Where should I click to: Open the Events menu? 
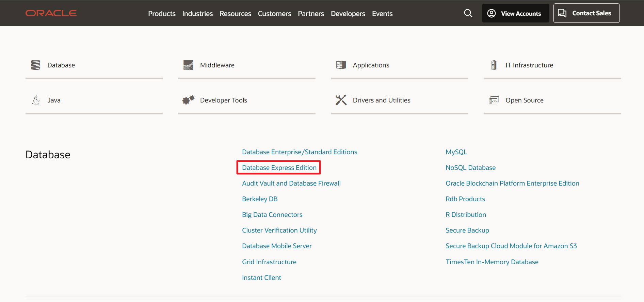point(382,14)
